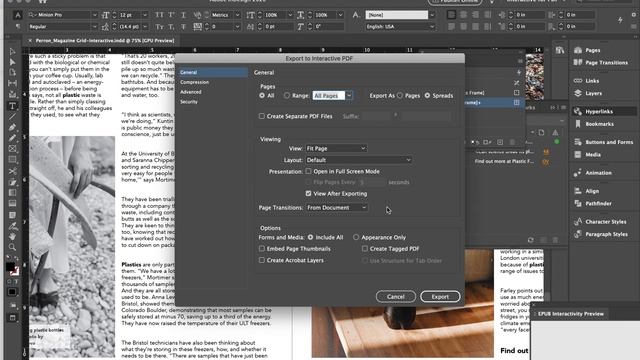The width and height of the screenshot is (640, 360).
Task: Select the Page tool
Action: 12,72
